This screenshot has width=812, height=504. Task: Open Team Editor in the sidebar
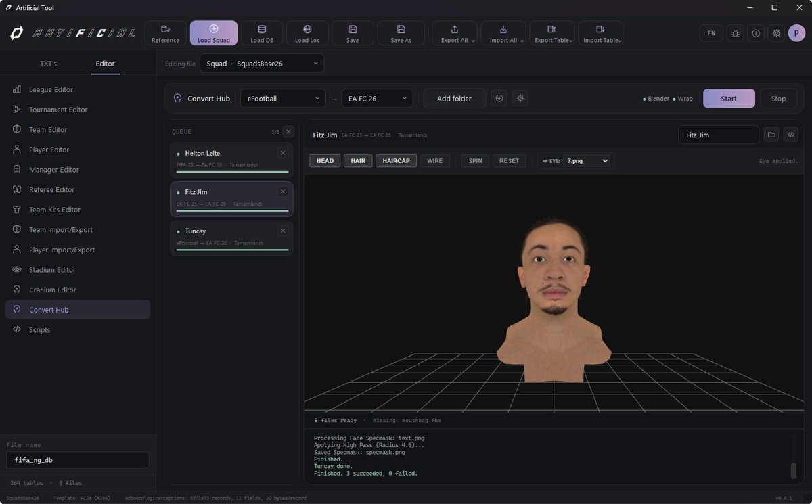[x=78, y=129]
